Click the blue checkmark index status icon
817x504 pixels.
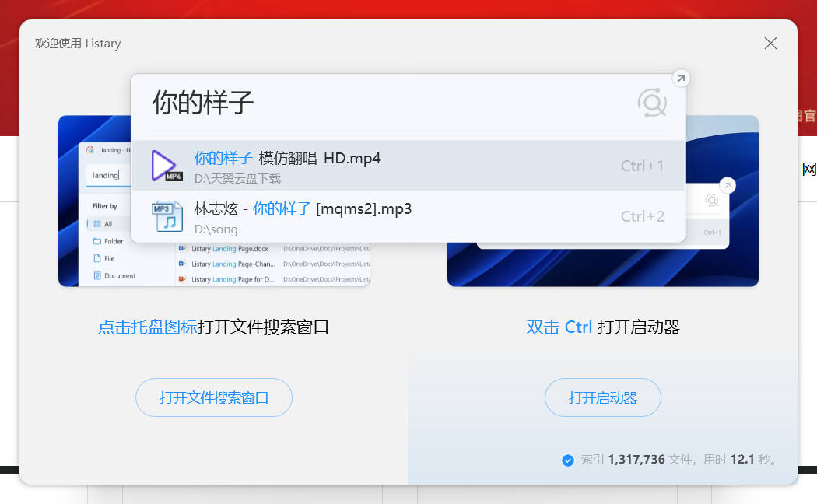tap(568, 460)
